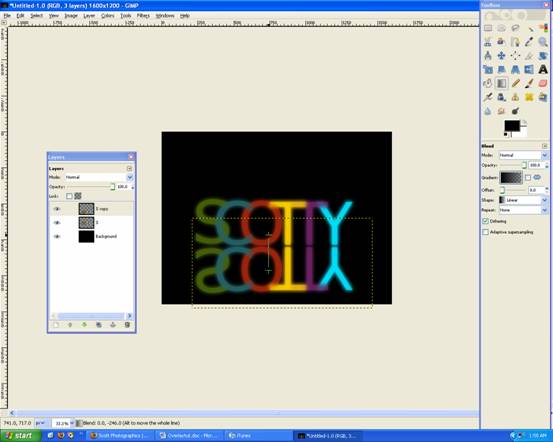Click Blend tool Opacity slider

click(x=513, y=165)
